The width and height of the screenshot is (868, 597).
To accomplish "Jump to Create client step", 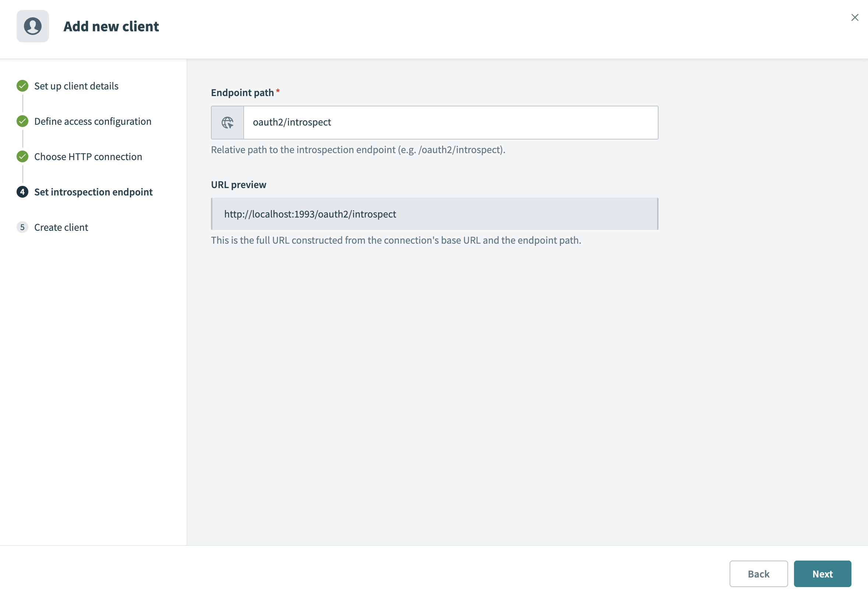I will click(x=61, y=227).
